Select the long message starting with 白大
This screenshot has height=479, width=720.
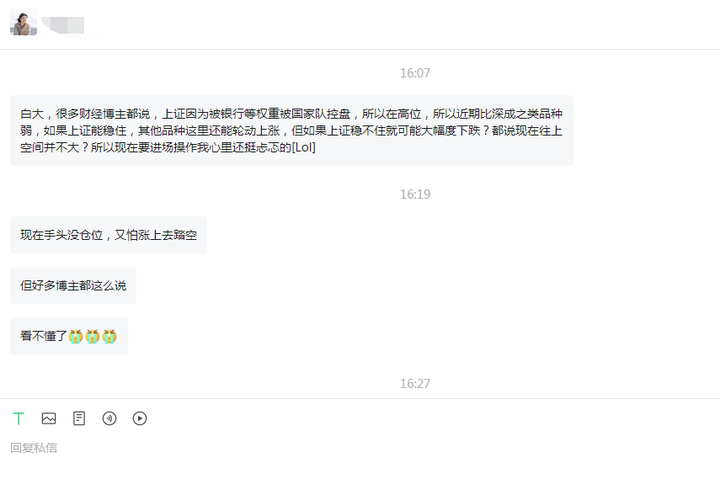coord(292,130)
